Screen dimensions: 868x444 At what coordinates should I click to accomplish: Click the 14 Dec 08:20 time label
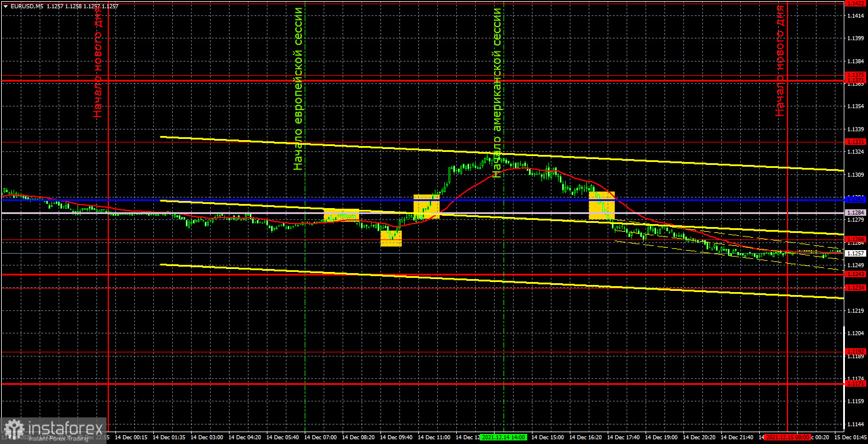[x=359, y=437]
